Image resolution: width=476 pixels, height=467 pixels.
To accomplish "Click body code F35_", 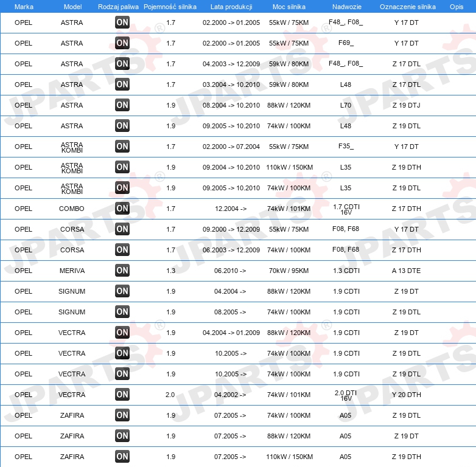I will pyautogui.click(x=346, y=146).
